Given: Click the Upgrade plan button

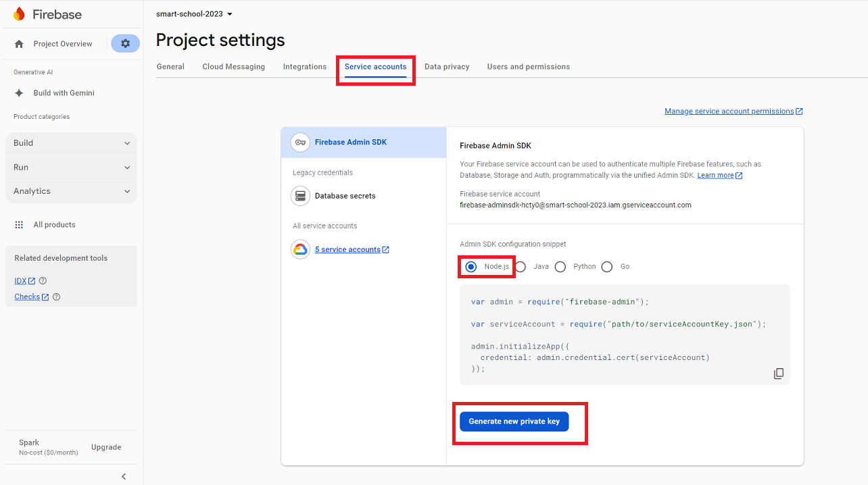Looking at the screenshot, I should click(106, 447).
